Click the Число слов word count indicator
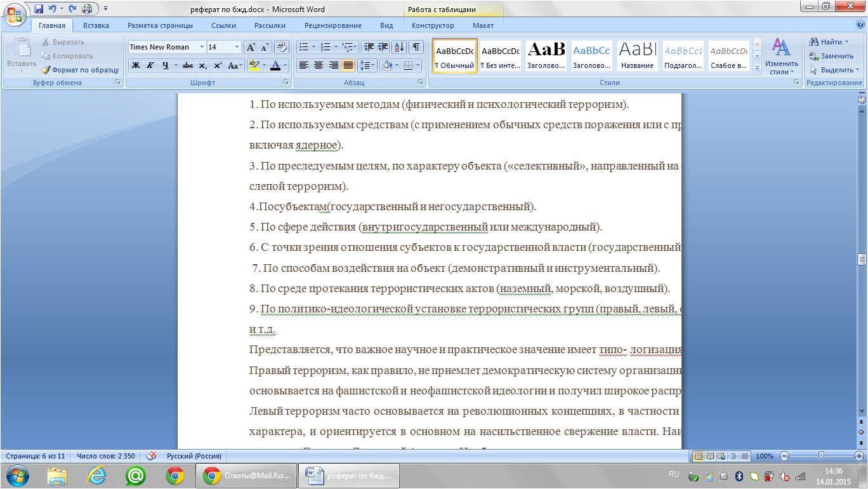 [x=105, y=456]
